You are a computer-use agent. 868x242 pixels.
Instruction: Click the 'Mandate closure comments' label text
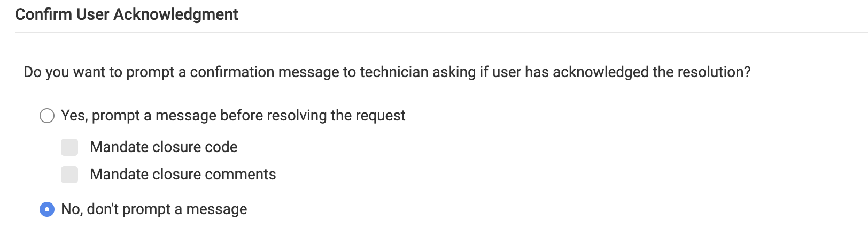183,175
